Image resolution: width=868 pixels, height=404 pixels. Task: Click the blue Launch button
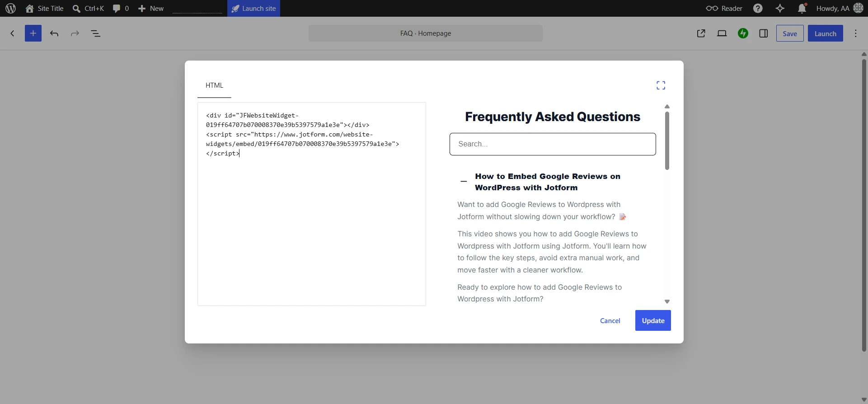click(825, 33)
